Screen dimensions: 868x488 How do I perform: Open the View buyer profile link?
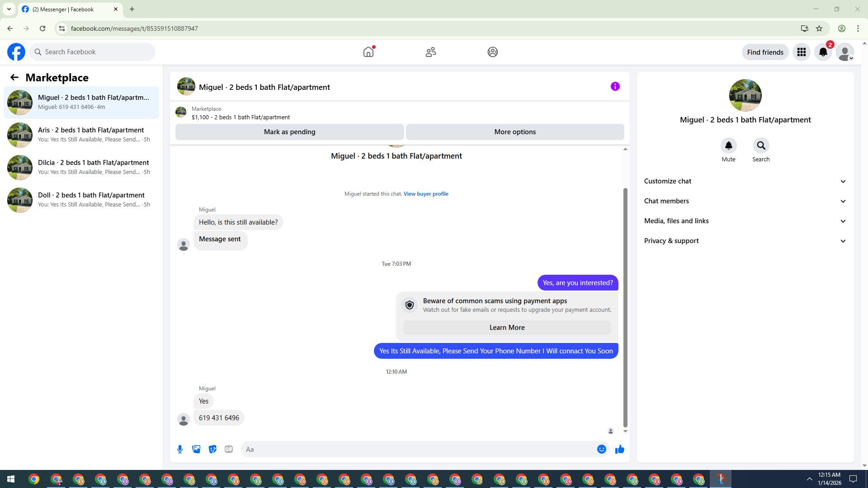click(x=426, y=194)
